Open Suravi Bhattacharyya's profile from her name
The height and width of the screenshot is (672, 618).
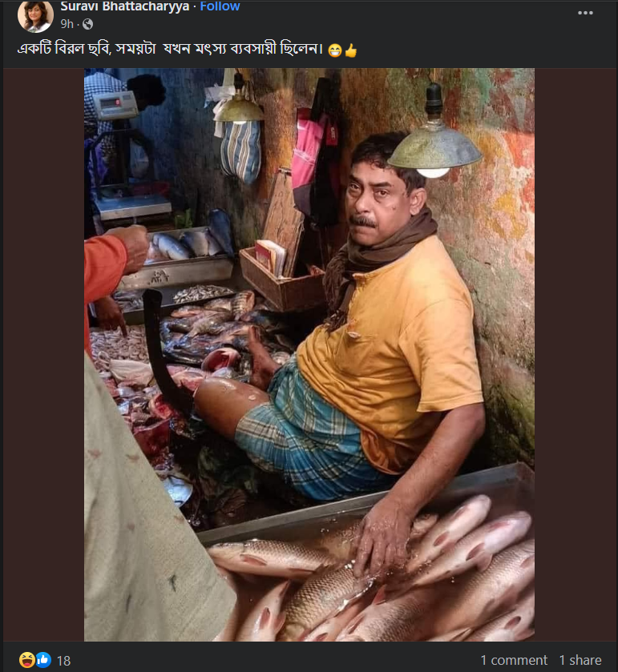pos(126,6)
